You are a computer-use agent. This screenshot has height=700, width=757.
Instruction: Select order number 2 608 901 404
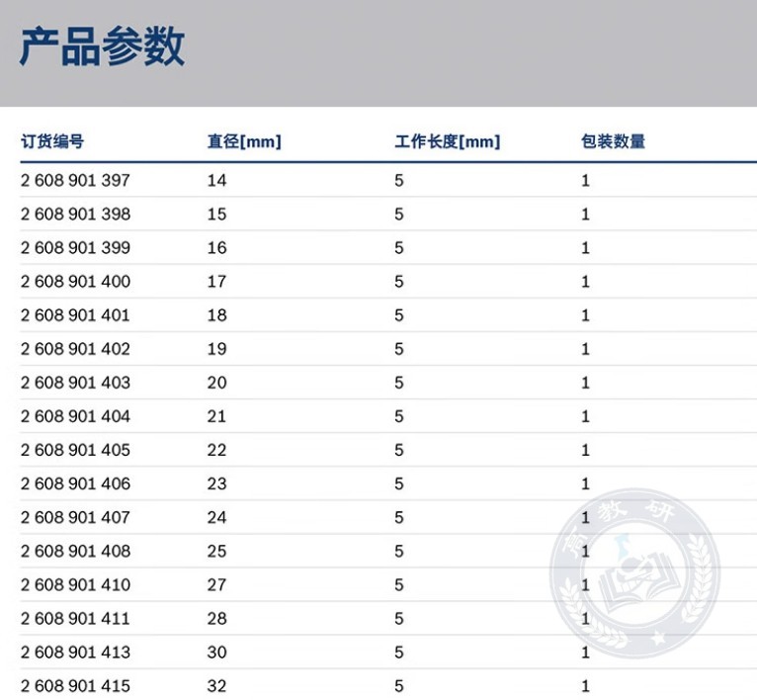click(75, 416)
